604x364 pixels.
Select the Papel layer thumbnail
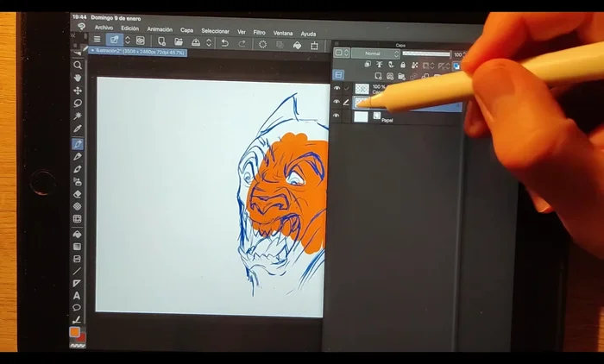click(361, 116)
